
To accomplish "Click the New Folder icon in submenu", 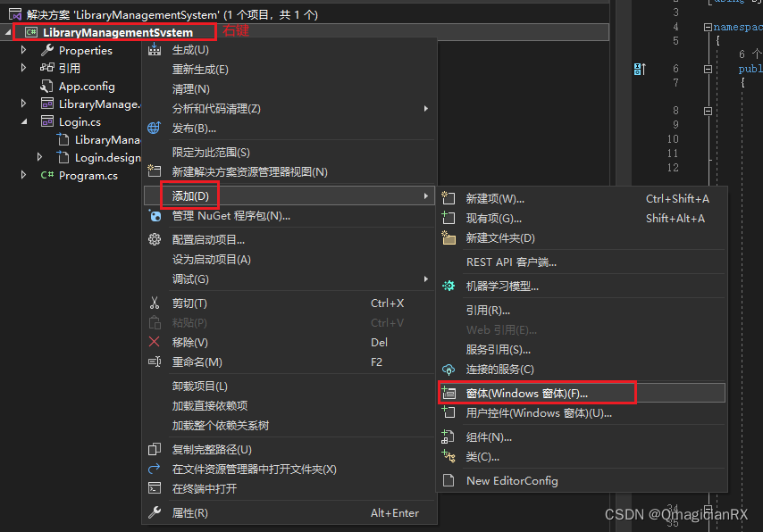I will 449,237.
